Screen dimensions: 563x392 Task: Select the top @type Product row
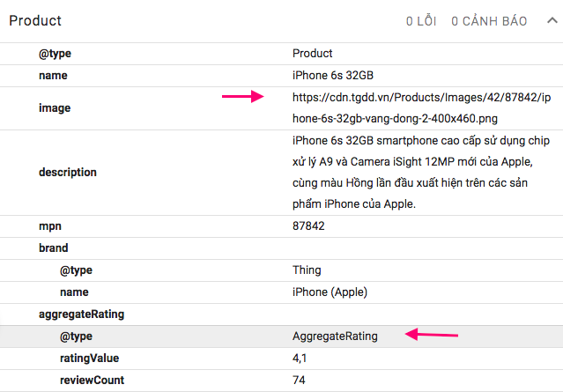(282, 54)
